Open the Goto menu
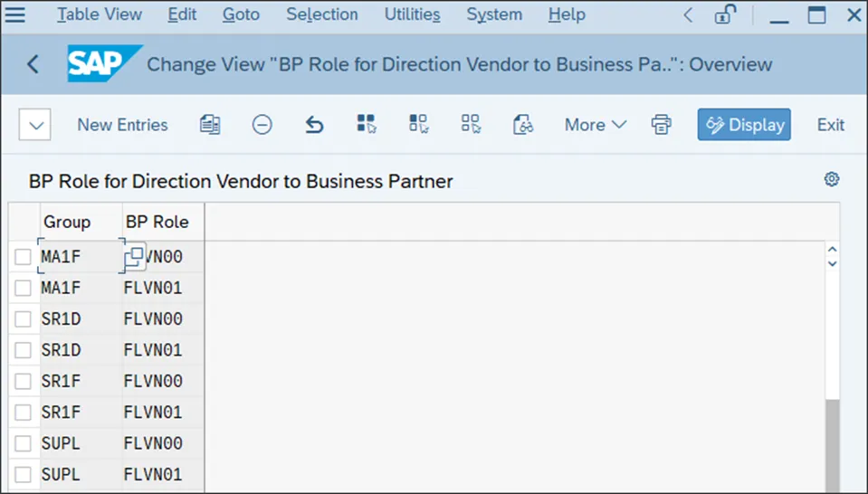868x494 pixels. [x=241, y=14]
